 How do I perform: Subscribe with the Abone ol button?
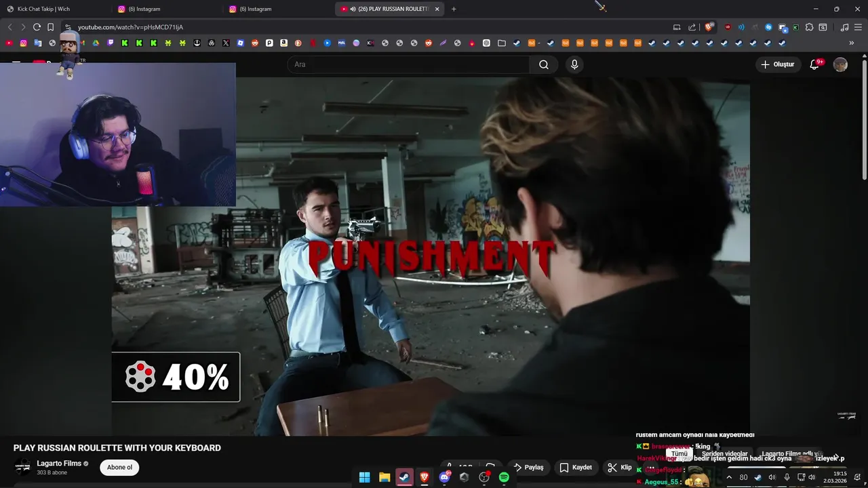120,467
